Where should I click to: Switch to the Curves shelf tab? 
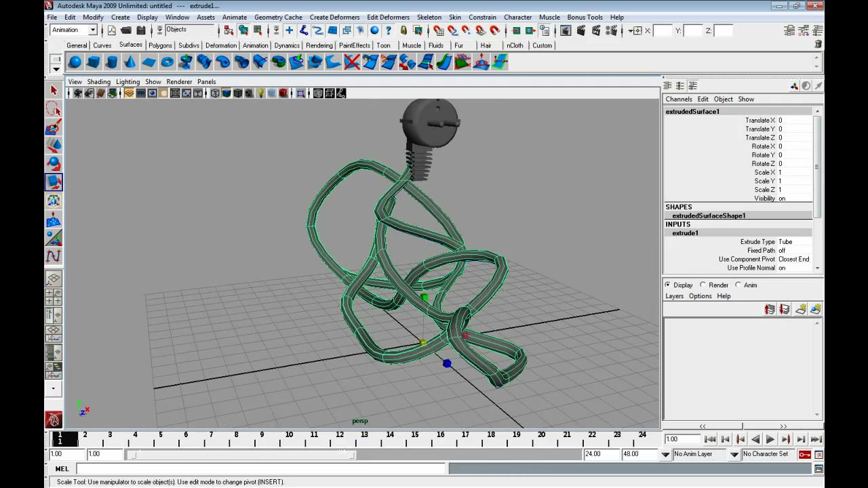point(102,45)
